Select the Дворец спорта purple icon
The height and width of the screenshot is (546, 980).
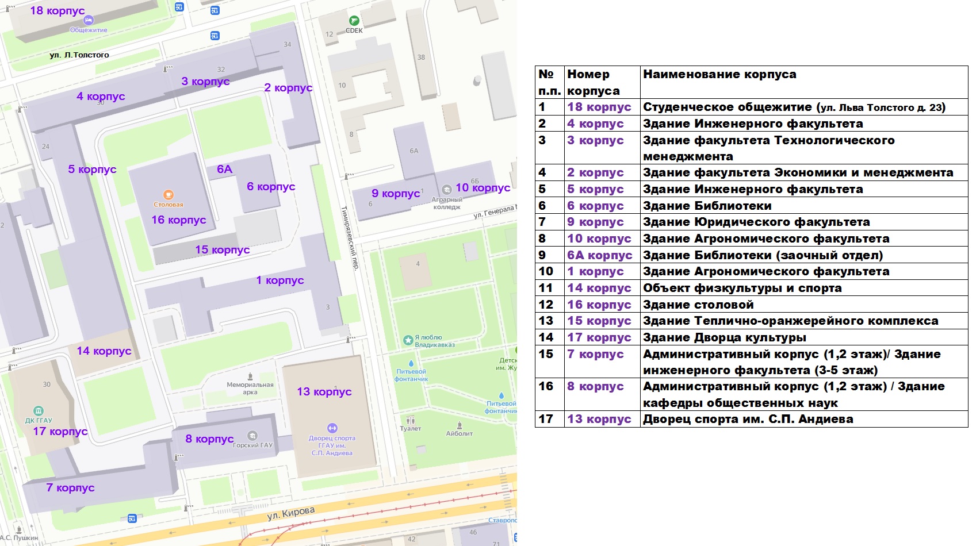tap(332, 428)
